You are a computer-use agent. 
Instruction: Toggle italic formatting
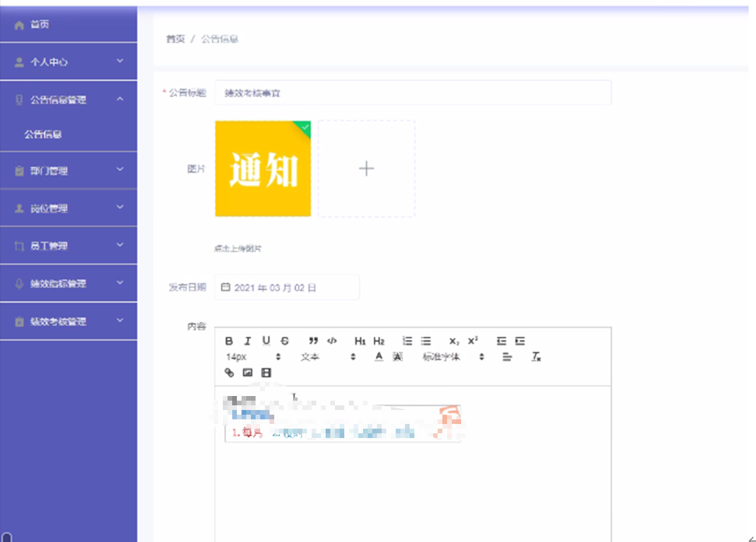[247, 341]
